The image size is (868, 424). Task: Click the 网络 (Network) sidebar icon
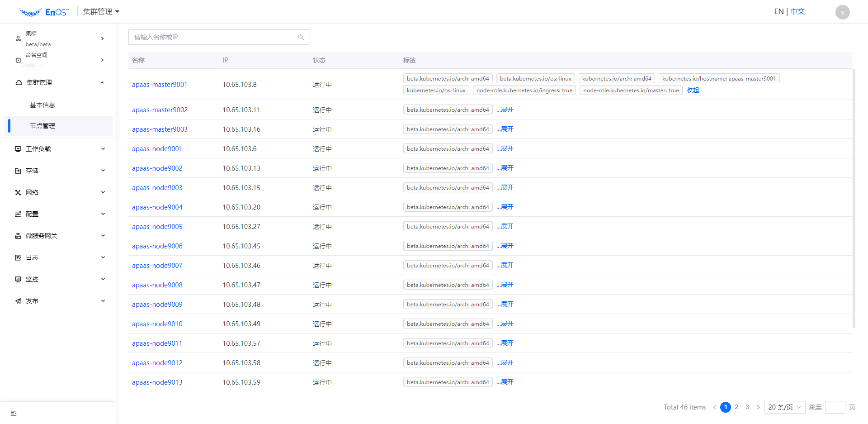point(18,192)
